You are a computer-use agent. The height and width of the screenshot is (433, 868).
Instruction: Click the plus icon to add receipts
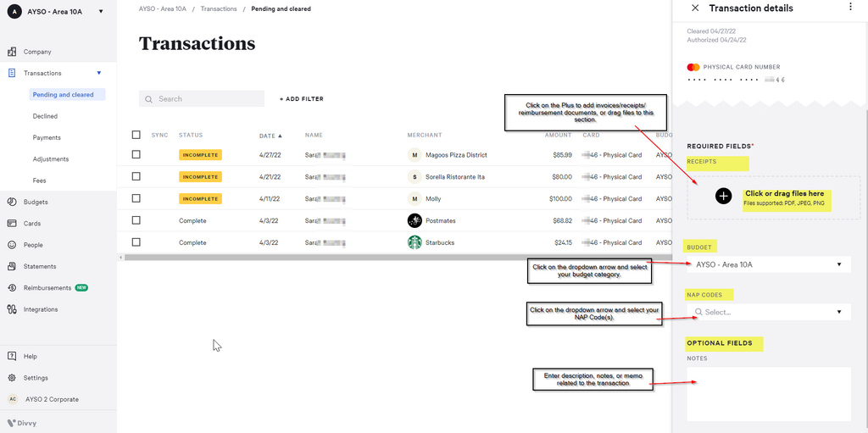[723, 196]
